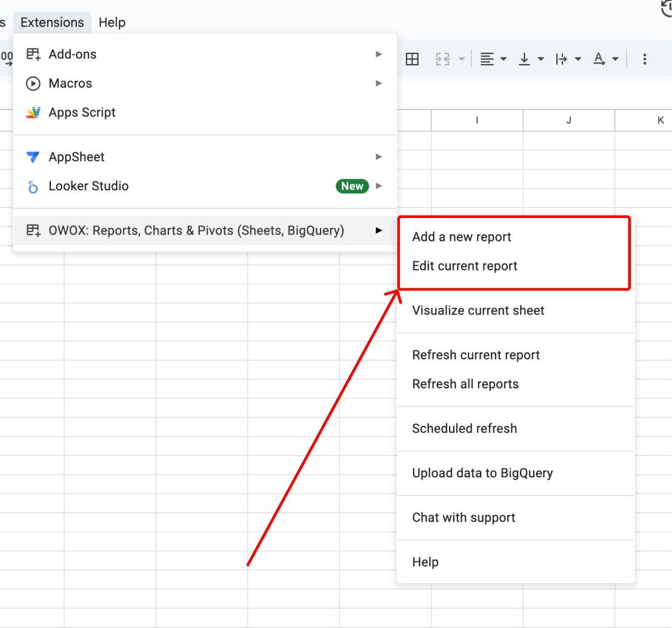Click the Apps Script colorful icon
672x628 pixels.
pyautogui.click(x=33, y=113)
